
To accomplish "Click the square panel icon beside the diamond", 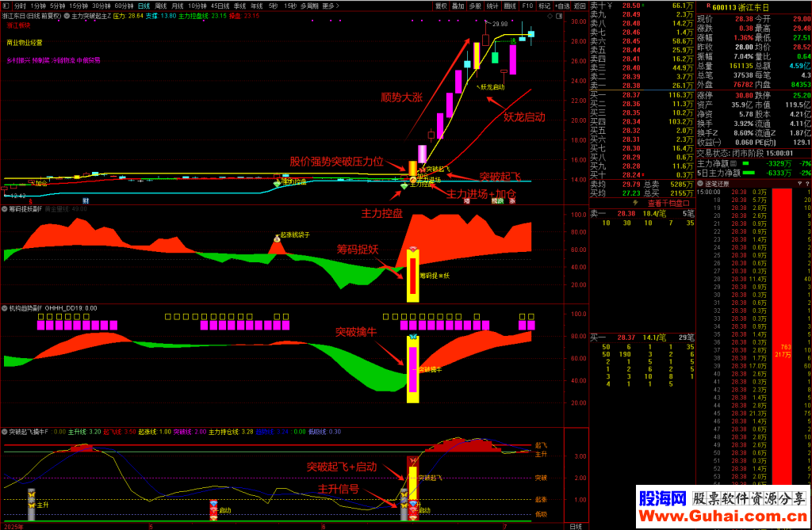I will tap(559, 16).
